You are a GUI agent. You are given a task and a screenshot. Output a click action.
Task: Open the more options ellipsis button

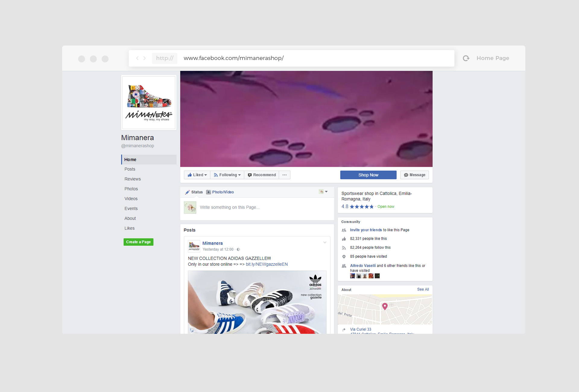284,175
